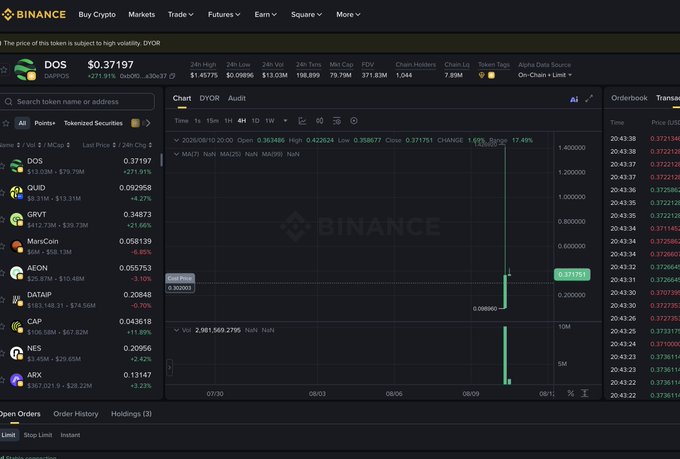Show favorites filter star in the token list

(x=6, y=123)
